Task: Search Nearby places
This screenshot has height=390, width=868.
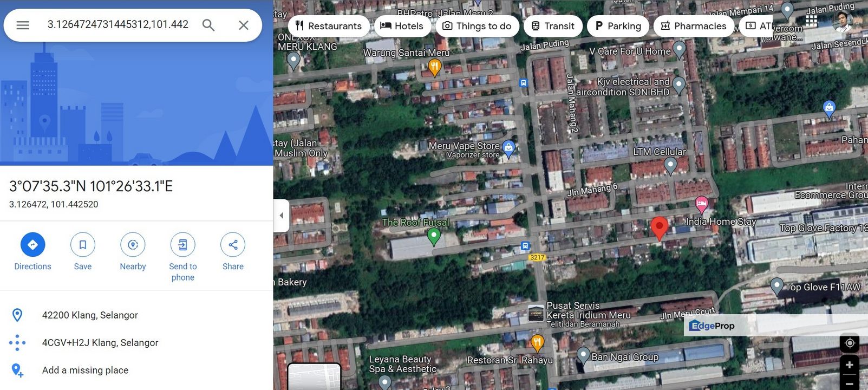Action: (x=133, y=251)
